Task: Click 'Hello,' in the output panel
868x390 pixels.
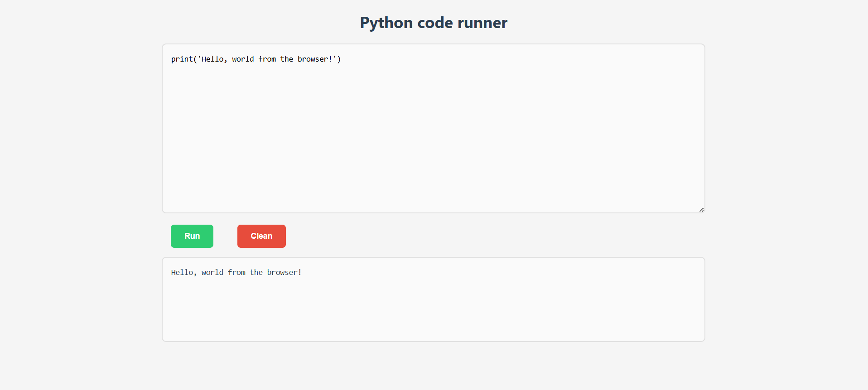Action: point(183,272)
